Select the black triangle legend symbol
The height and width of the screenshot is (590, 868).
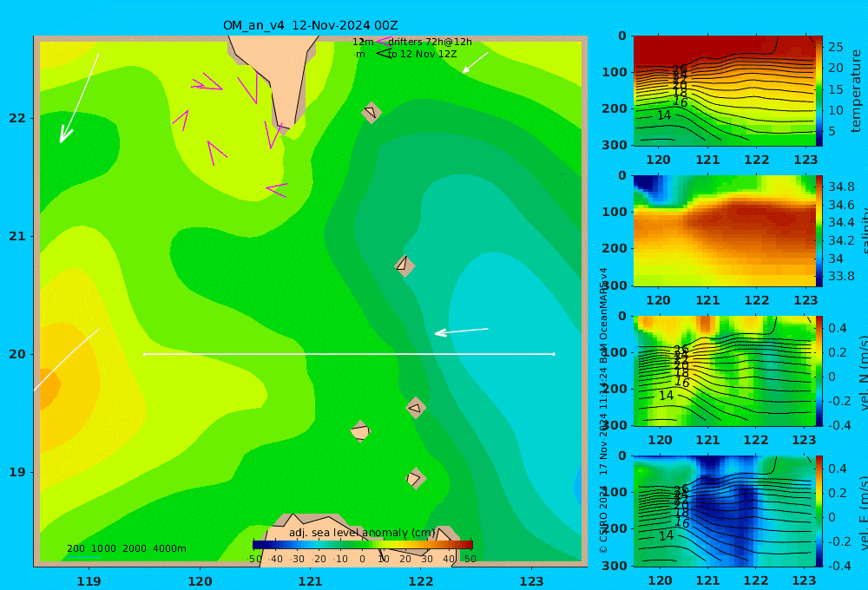click(383, 54)
